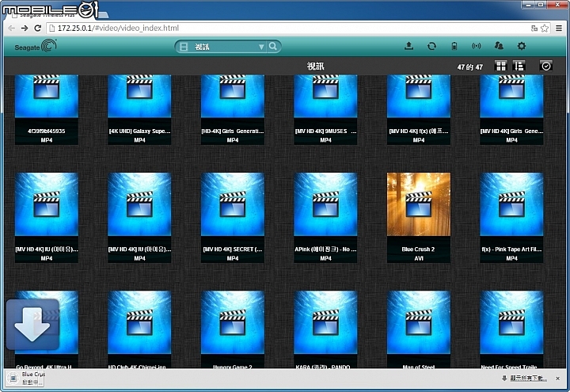Click the Blue Crus download item
The image size is (570, 392).
(25, 379)
